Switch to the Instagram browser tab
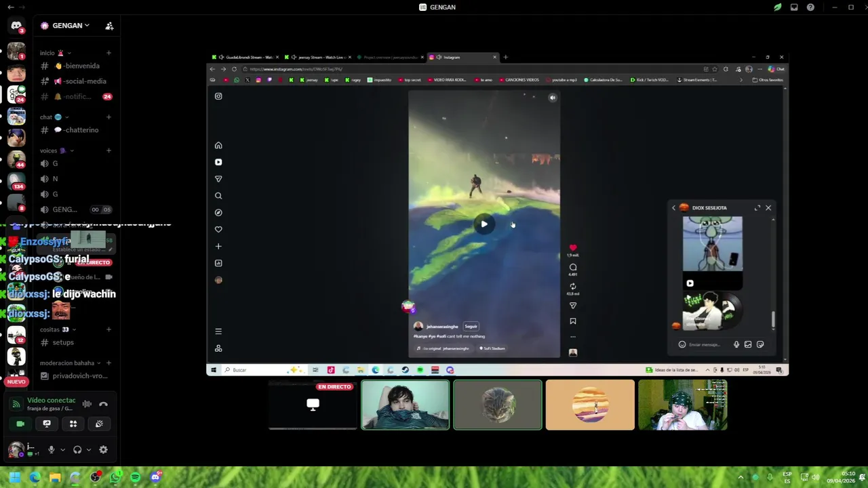 [462, 57]
